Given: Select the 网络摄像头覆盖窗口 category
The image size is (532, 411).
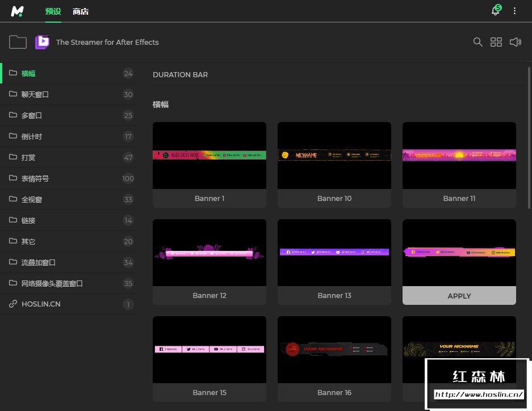Looking at the screenshot, I should pos(52,283).
